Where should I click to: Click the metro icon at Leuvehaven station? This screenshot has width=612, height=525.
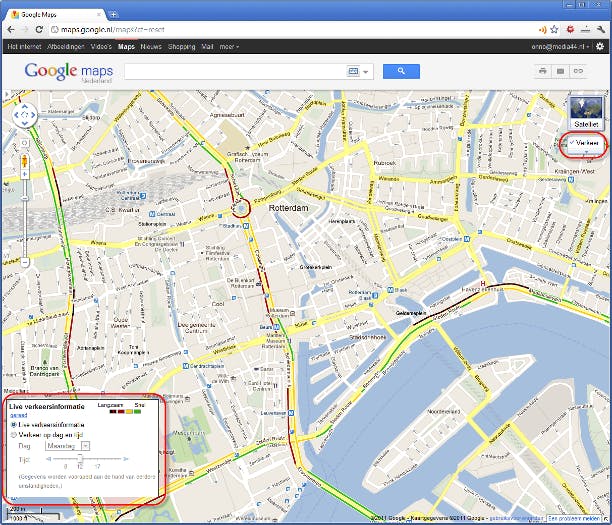click(x=291, y=413)
